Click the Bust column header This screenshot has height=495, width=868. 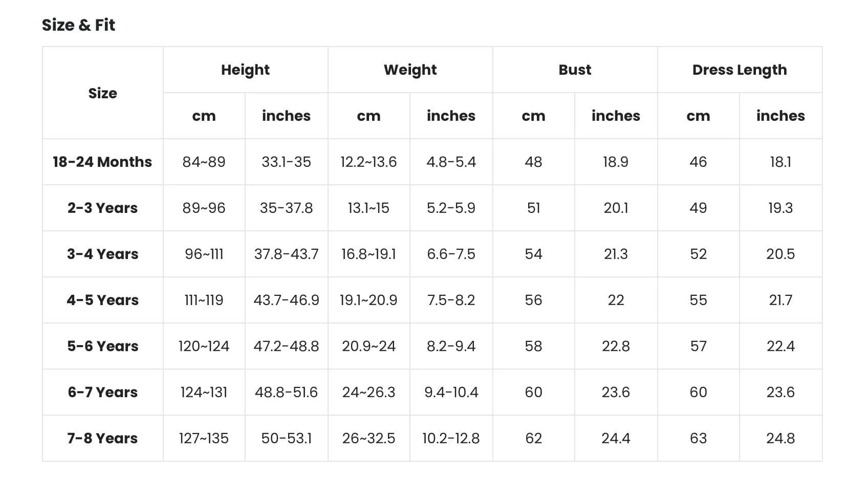coord(575,70)
